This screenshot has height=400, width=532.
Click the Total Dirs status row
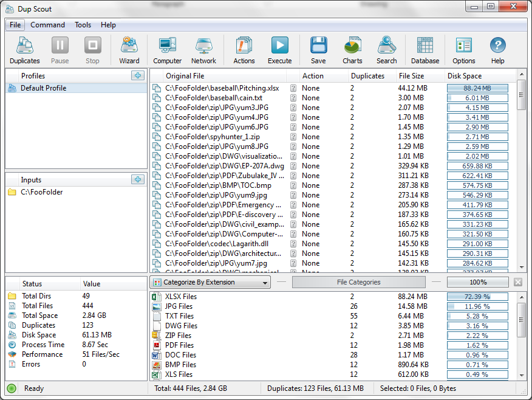[77, 296]
